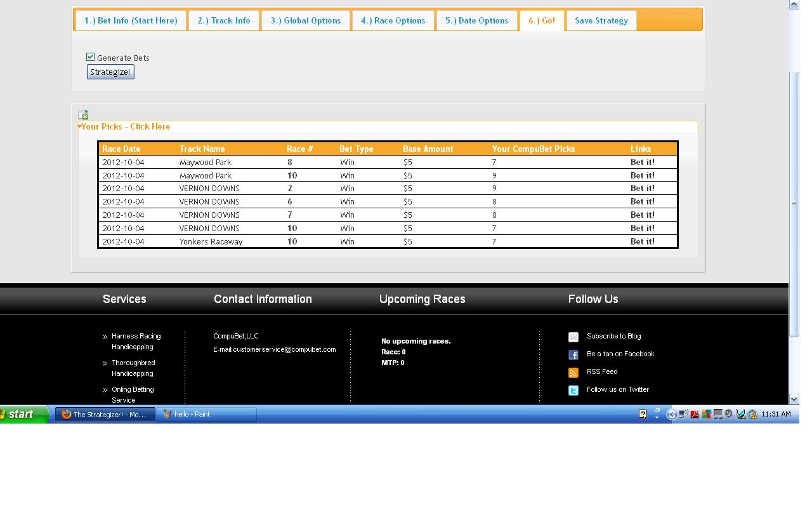Click the vertical scrollbar down arrow
812x508 pixels.
point(794,399)
